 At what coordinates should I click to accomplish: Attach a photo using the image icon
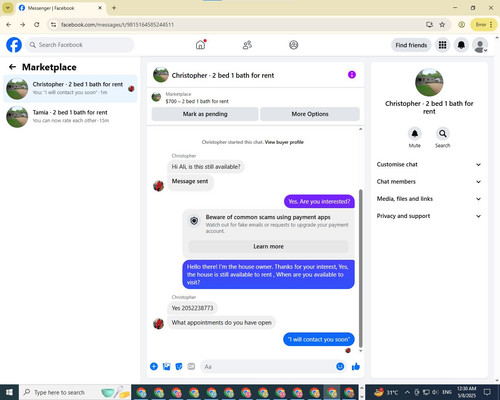tap(166, 367)
